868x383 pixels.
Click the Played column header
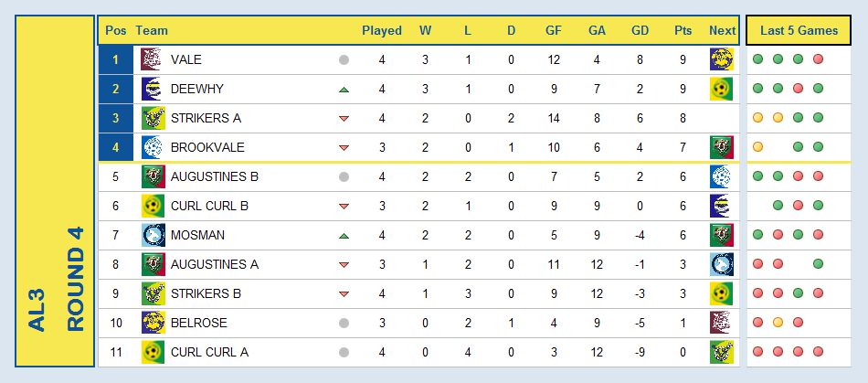382,31
